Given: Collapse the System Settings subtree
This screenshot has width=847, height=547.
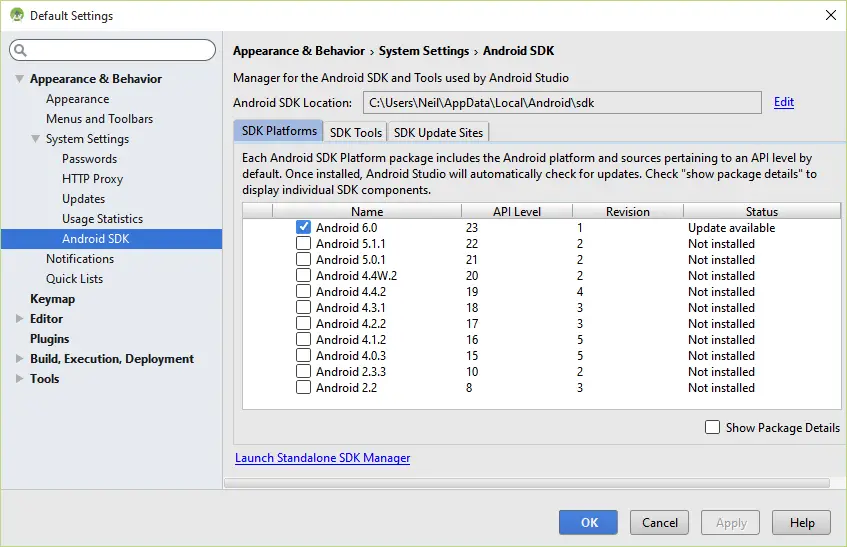Looking at the screenshot, I should tap(35, 139).
